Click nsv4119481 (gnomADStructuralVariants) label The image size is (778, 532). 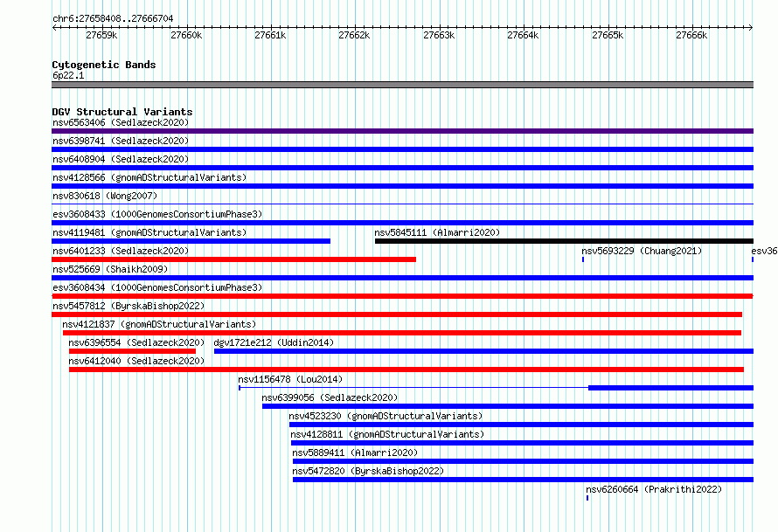coord(149,232)
